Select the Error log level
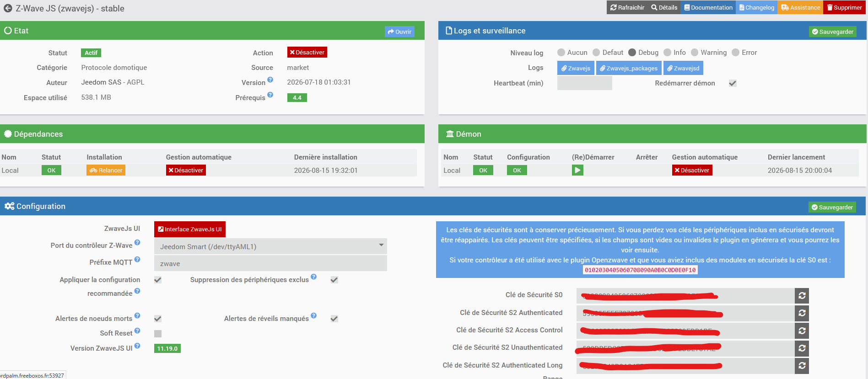The image size is (868, 379). pos(736,53)
